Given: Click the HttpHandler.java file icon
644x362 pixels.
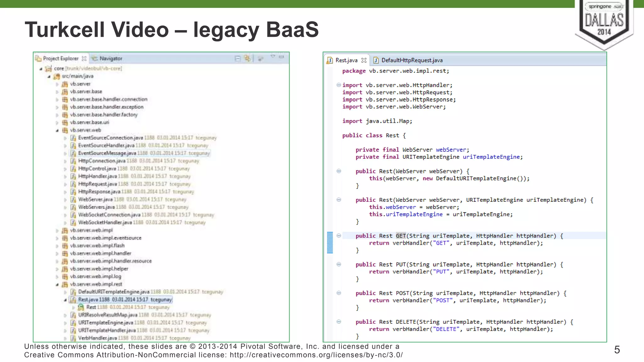Looking at the screenshot, I should click(x=73, y=176).
